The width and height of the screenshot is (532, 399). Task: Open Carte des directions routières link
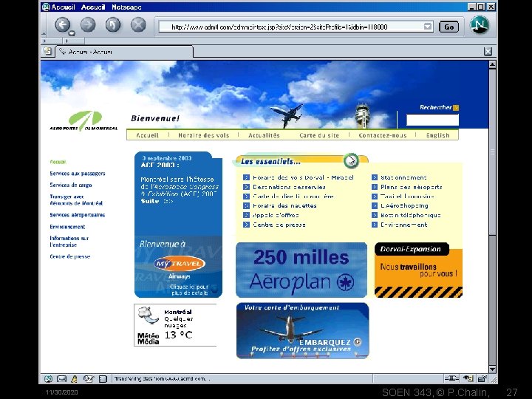coord(293,196)
